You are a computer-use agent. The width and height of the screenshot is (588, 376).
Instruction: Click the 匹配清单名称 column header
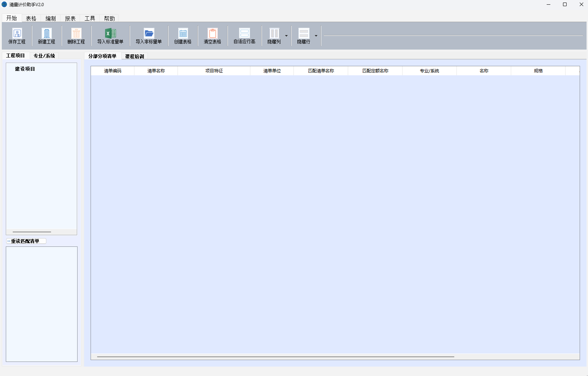pyautogui.click(x=321, y=71)
